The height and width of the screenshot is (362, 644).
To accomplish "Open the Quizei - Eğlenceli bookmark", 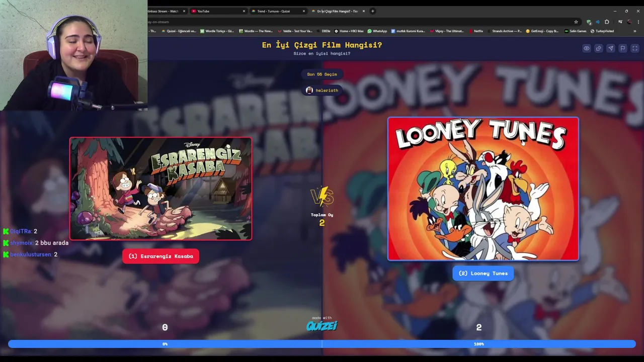I will pos(179,31).
